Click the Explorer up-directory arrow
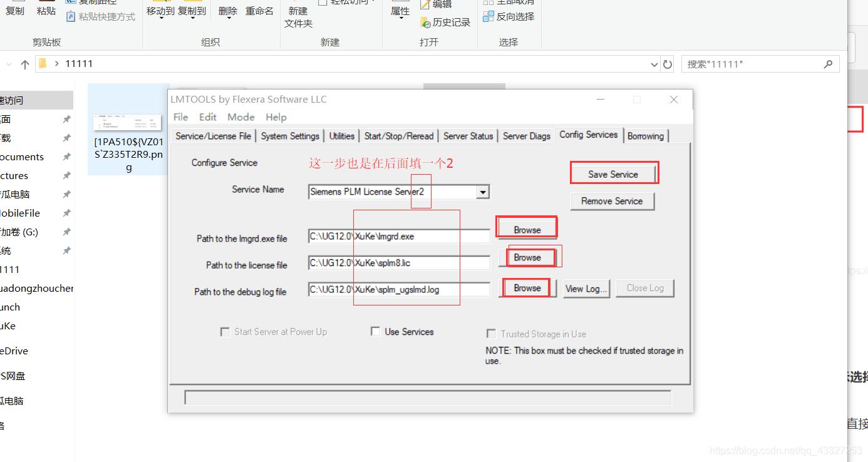The image size is (868, 462). [25, 64]
